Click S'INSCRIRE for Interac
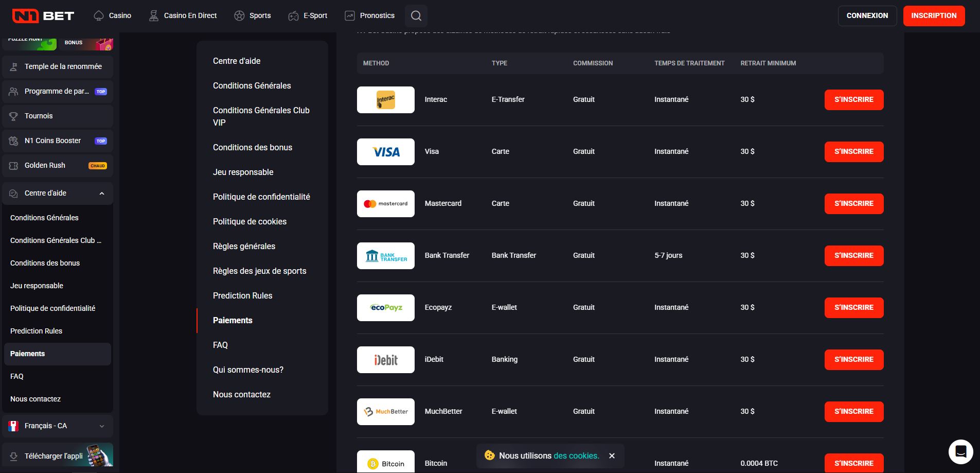 (854, 100)
